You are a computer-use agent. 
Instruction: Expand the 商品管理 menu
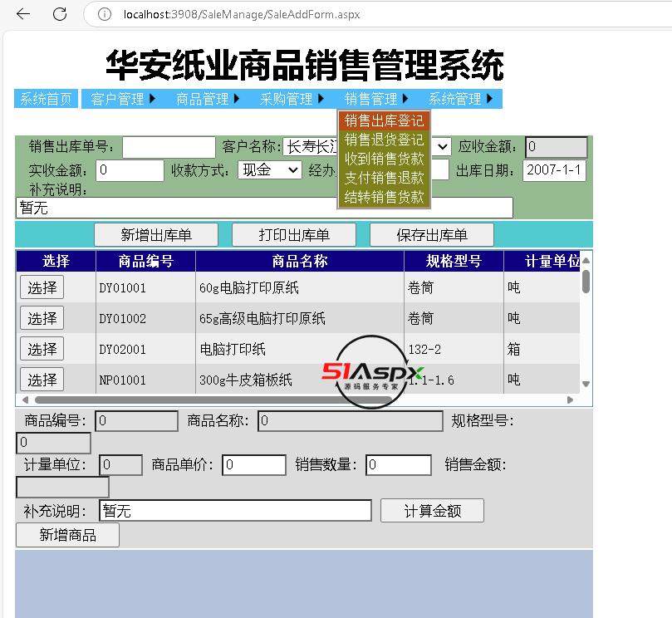pos(208,99)
